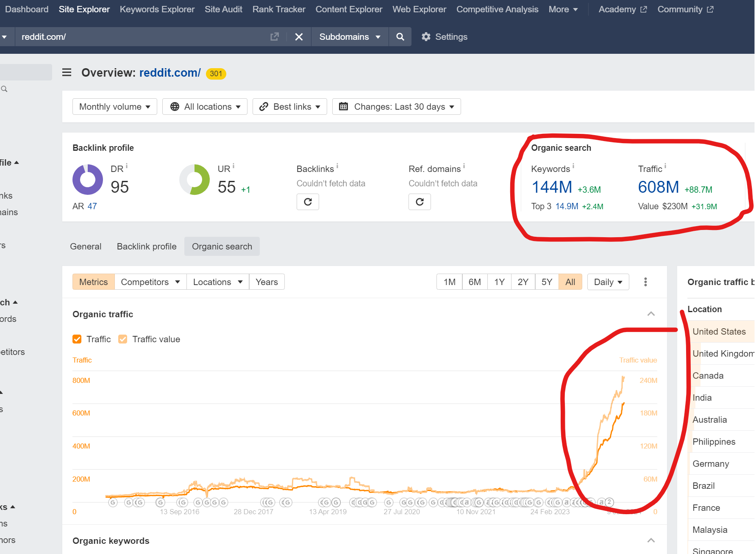Image resolution: width=756 pixels, height=554 pixels.
Task: Clear the reddit.com/ URL with the X icon
Action: [299, 37]
